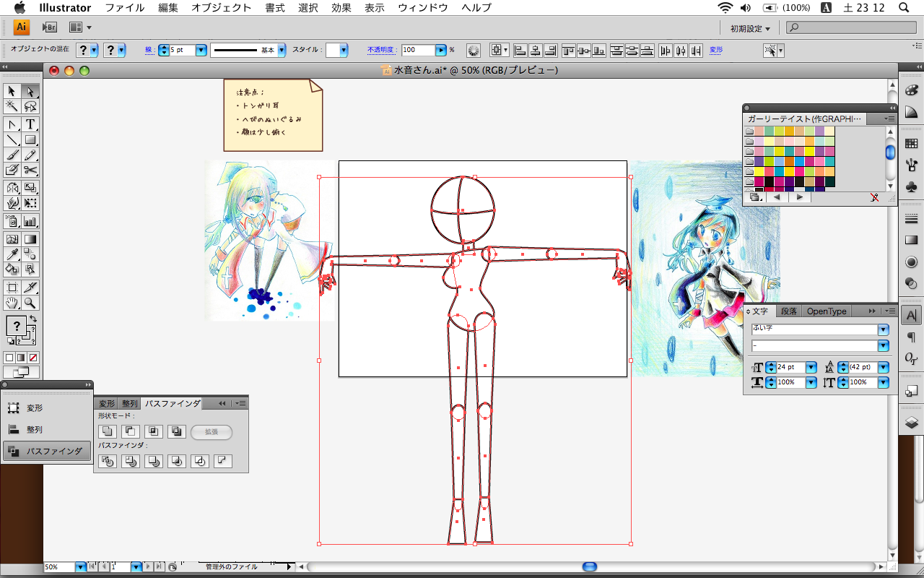Click the 変形 link in control bar
The height and width of the screenshot is (578, 924).
(x=716, y=50)
